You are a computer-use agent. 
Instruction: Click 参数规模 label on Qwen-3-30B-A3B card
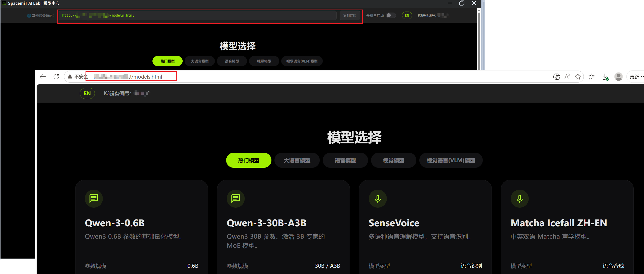click(x=237, y=266)
